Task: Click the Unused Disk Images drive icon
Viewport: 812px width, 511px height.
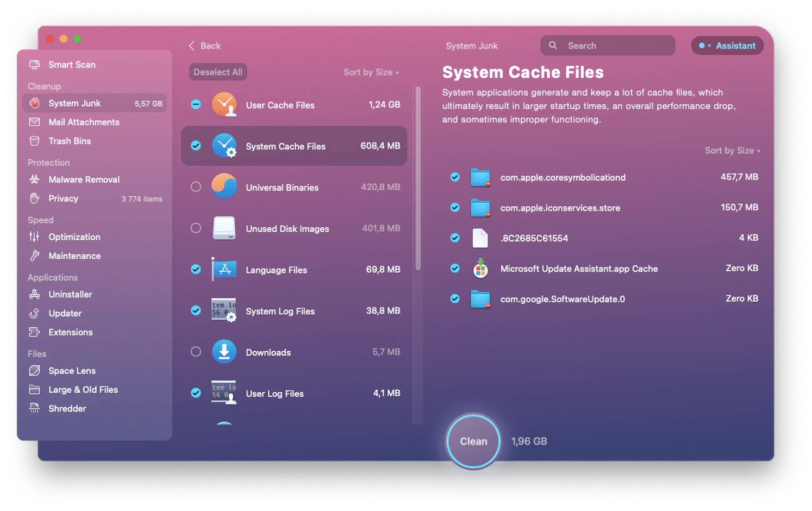Action: [224, 228]
